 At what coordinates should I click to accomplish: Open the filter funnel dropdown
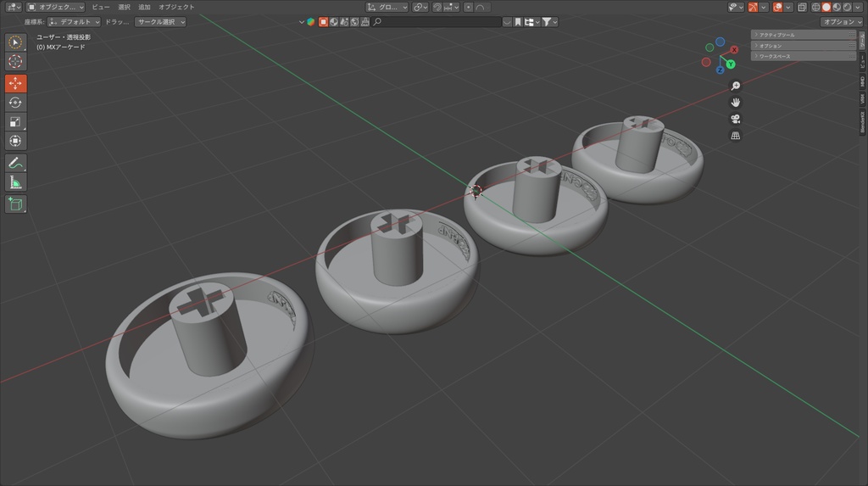549,21
